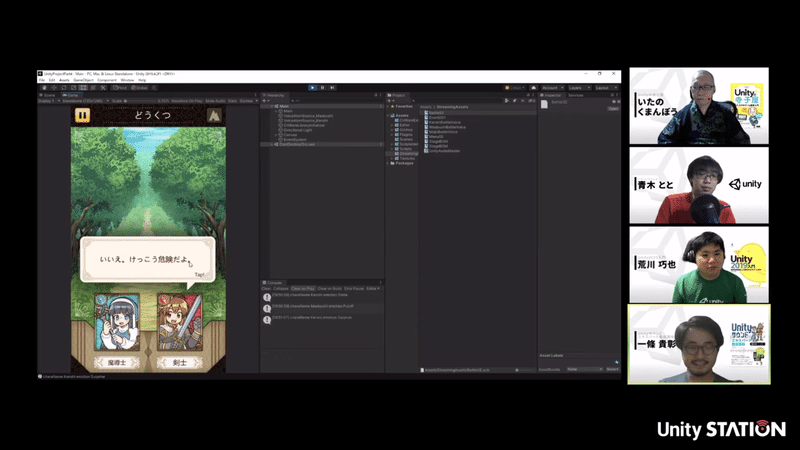Select the Scale tool in Unity toolbar

coord(73,88)
